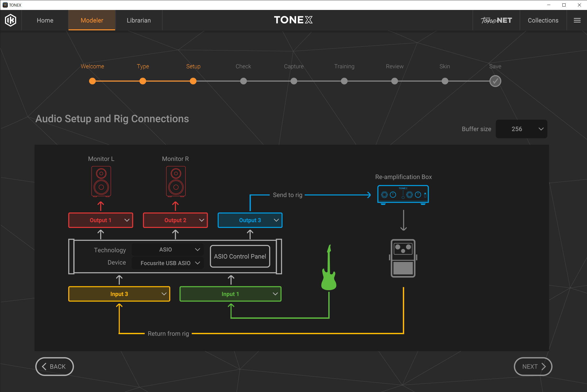The width and height of the screenshot is (587, 392).
Task: Go BACK to the previous step
Action: (x=54, y=366)
